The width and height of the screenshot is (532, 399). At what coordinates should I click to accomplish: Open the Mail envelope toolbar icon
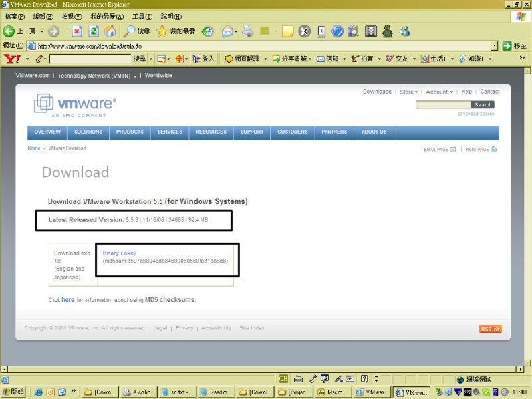coord(227,31)
